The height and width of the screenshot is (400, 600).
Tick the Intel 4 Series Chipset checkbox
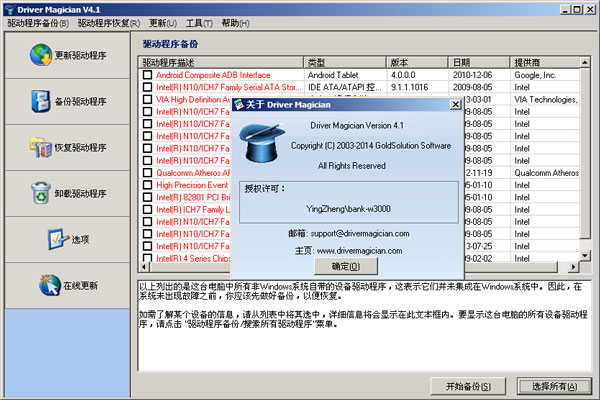[x=147, y=258]
